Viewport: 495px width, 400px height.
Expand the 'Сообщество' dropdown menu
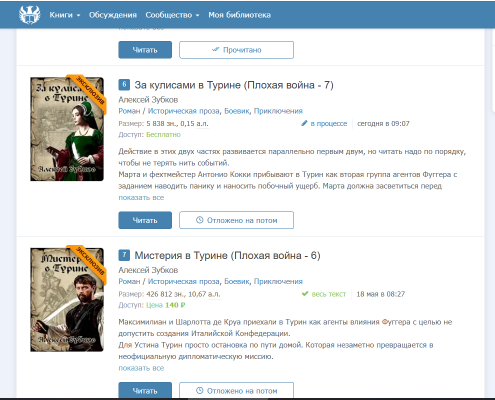click(172, 15)
